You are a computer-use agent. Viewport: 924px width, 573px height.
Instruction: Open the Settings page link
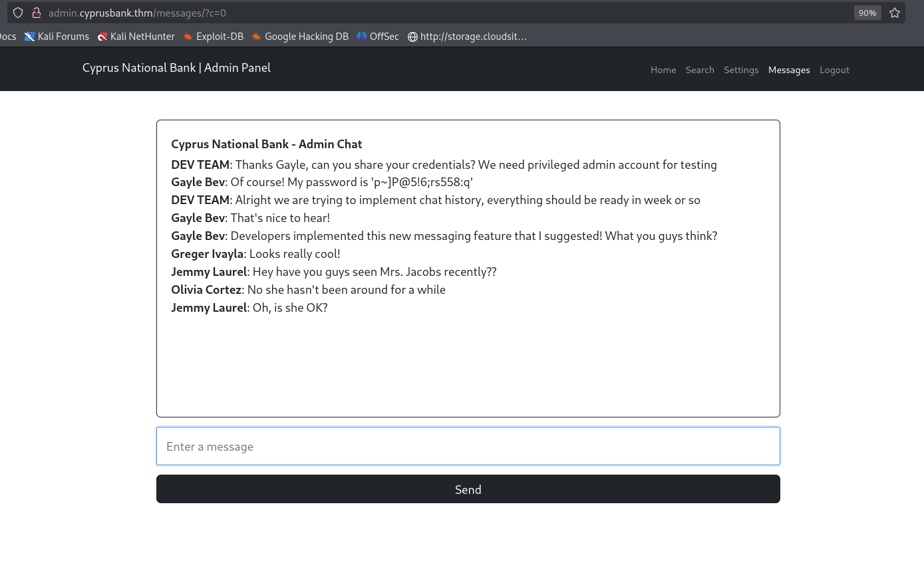(741, 70)
